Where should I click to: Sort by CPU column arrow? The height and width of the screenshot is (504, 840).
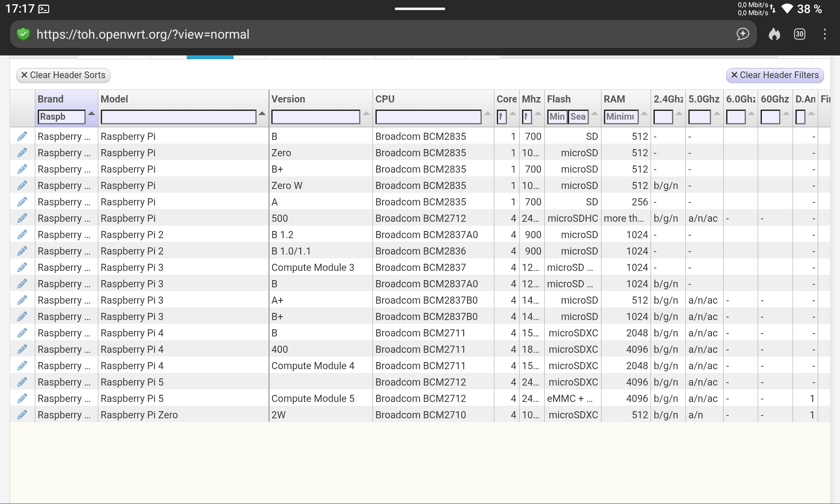(x=487, y=114)
